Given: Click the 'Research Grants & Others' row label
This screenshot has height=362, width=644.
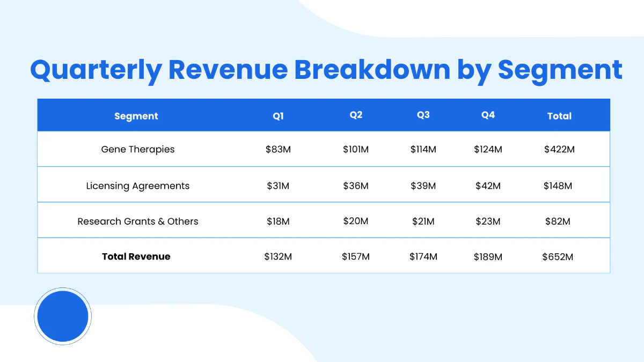Looking at the screenshot, I should (138, 221).
